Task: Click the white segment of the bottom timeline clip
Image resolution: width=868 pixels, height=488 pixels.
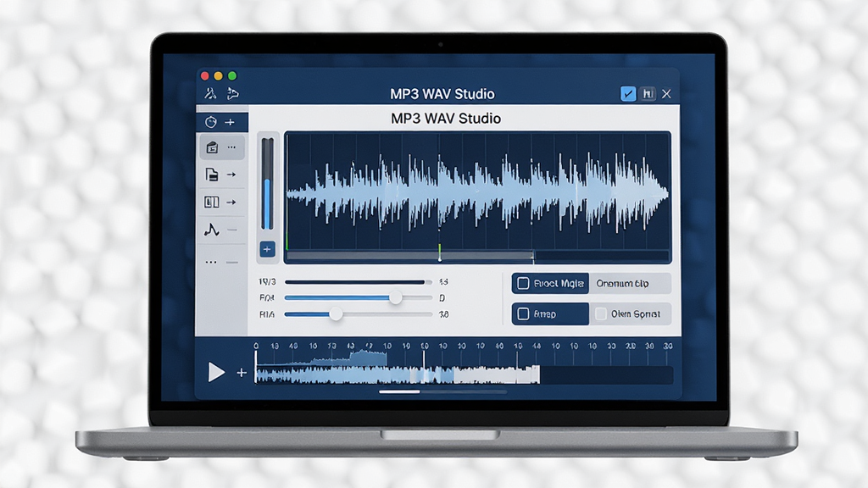Action: pos(497,374)
